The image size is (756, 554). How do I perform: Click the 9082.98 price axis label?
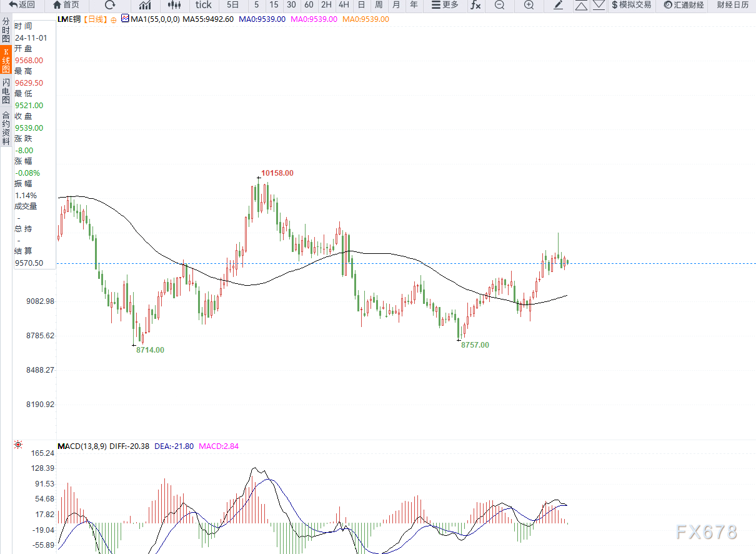point(41,301)
